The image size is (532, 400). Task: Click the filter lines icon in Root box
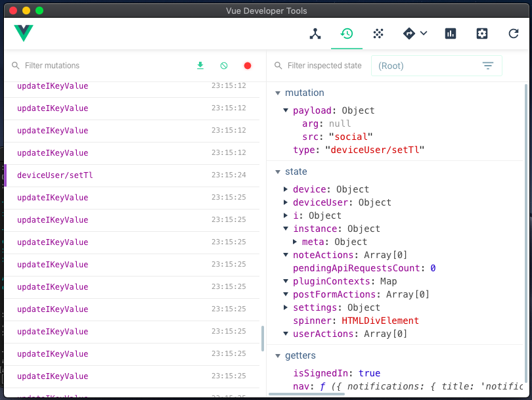pos(488,66)
